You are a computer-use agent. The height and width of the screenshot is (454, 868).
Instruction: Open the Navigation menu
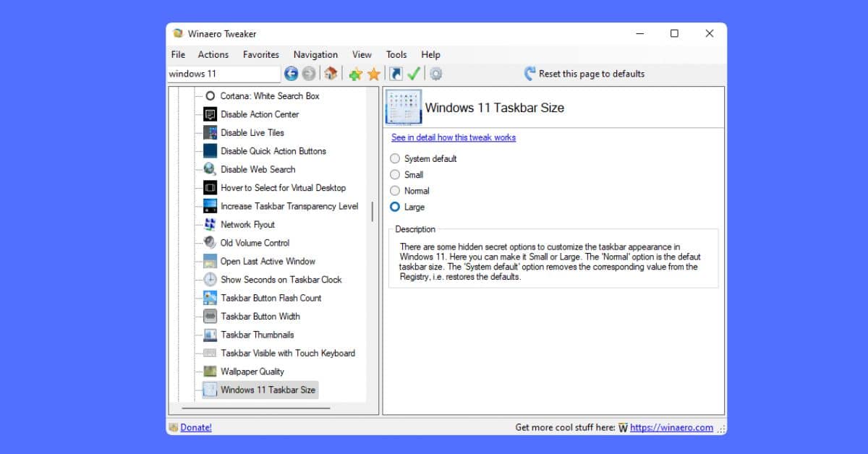(x=315, y=54)
